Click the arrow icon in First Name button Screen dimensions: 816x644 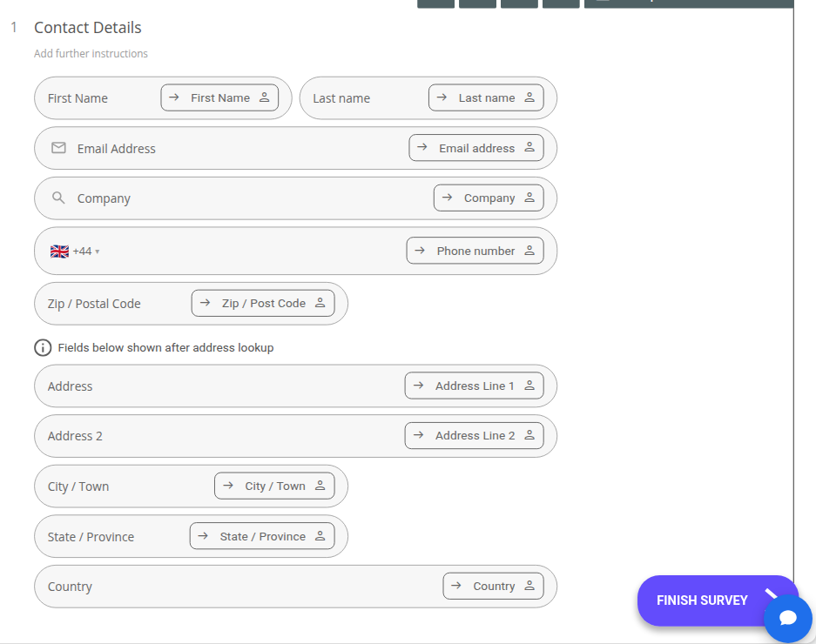tap(174, 97)
